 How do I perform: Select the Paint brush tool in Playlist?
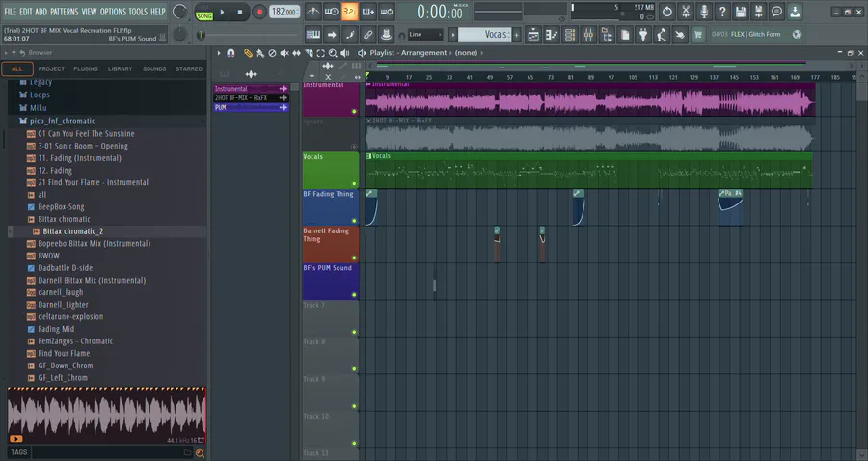point(259,53)
